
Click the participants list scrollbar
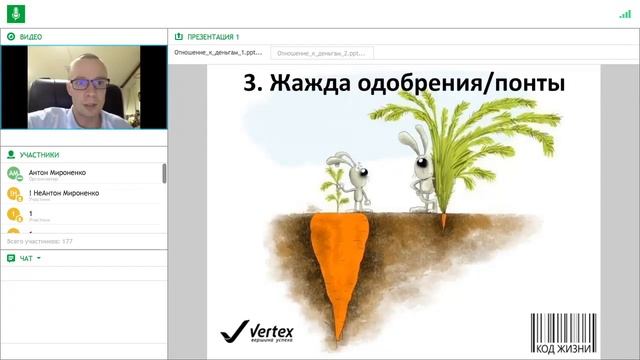point(164,173)
